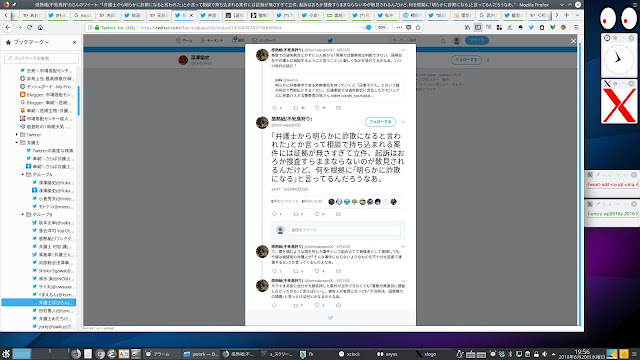
Task: Click the 80% zoom level indicator
Action: (381, 27)
